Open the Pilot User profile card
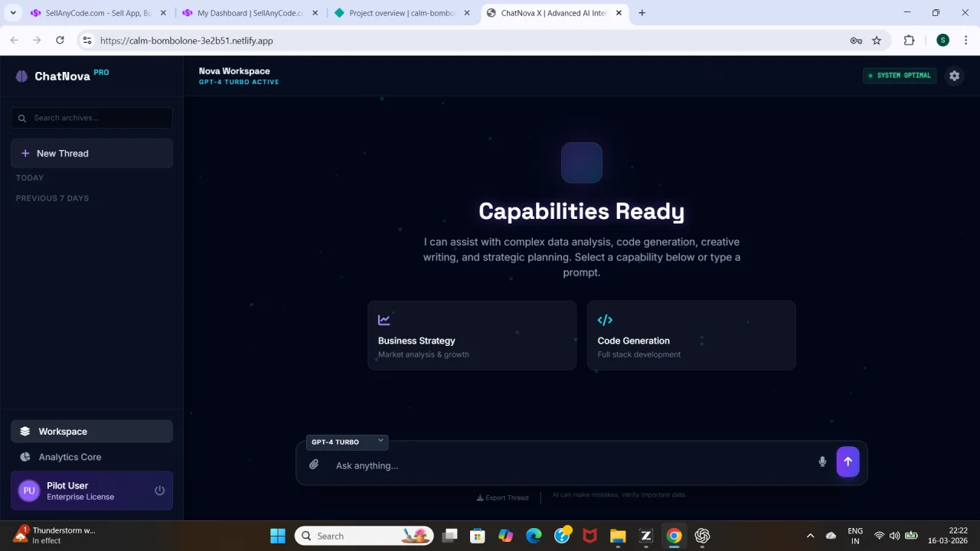The height and width of the screenshot is (551, 980). pyautogui.click(x=92, y=491)
